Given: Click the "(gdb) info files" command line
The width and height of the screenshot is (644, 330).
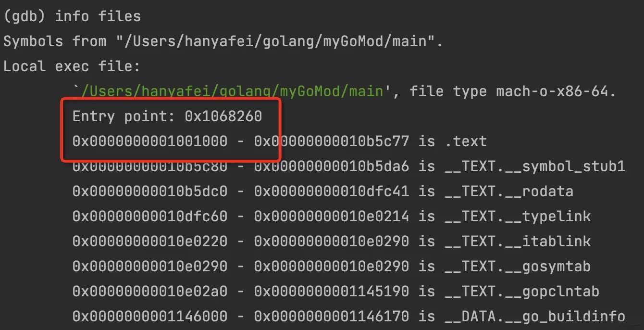Looking at the screenshot, I should point(72,16).
